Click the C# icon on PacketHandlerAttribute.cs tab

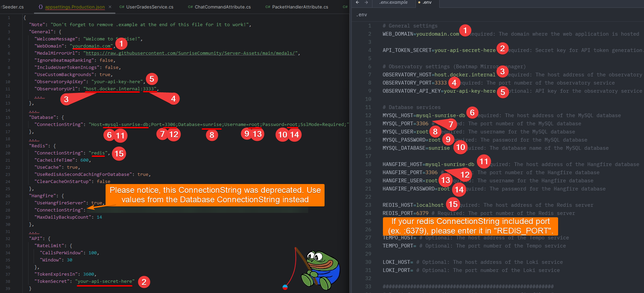268,7
